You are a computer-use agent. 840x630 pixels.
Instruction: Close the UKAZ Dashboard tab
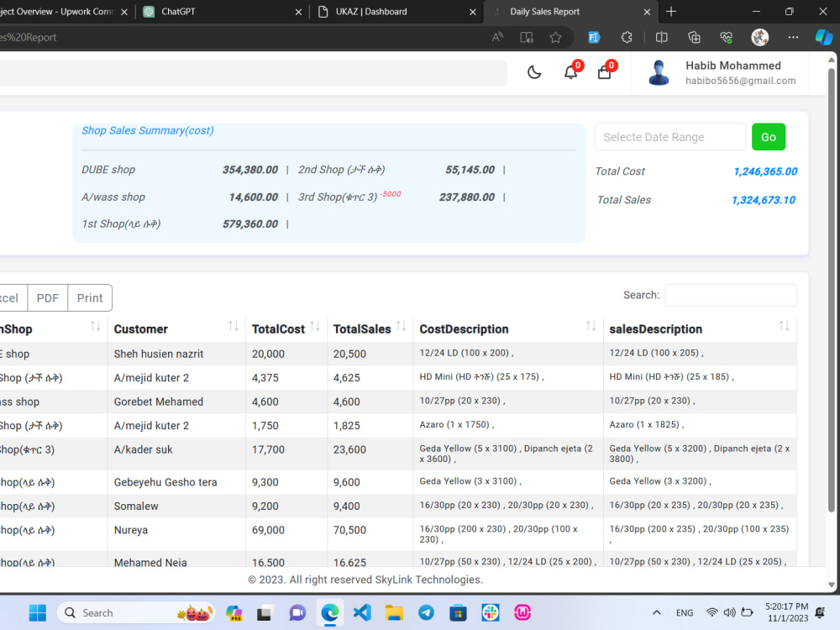(472, 12)
